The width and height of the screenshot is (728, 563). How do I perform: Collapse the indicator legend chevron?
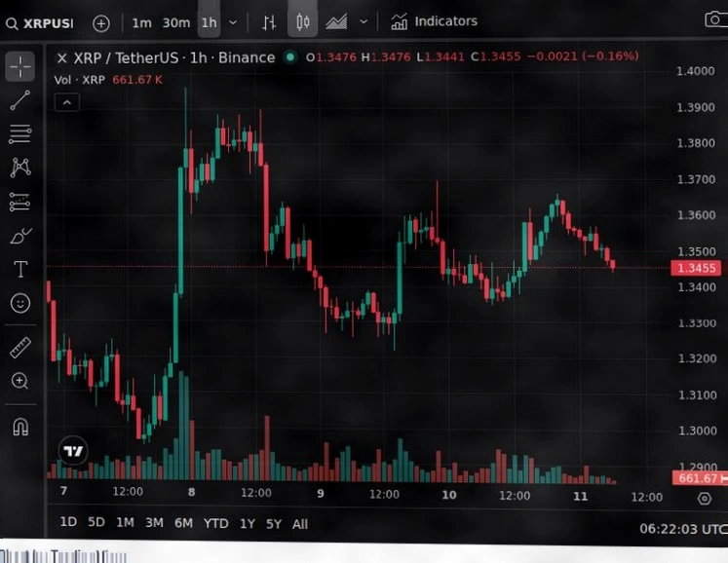click(x=67, y=102)
